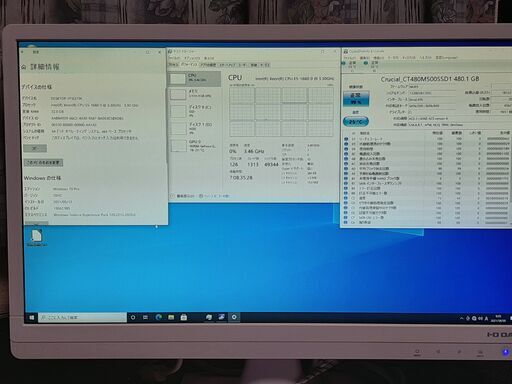This screenshot has width=512, height=384.
Task: Select the リードエラーレート attribute row
Action: [426, 139]
